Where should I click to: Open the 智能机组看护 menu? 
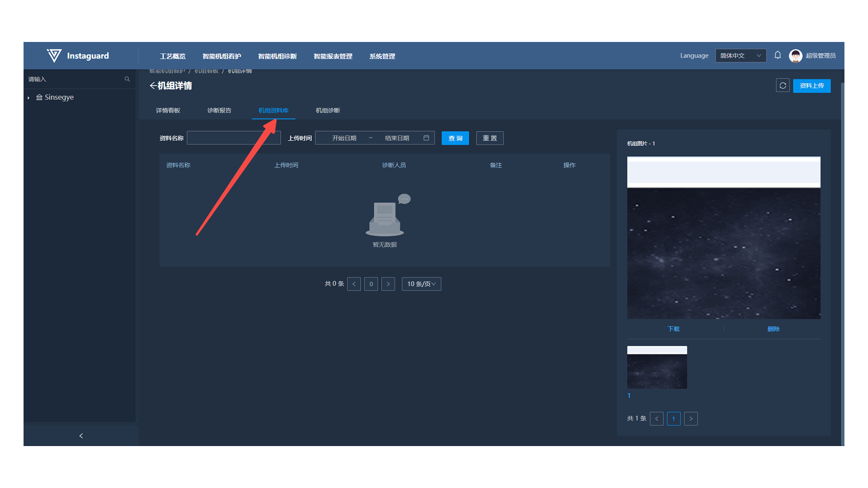pos(222,56)
